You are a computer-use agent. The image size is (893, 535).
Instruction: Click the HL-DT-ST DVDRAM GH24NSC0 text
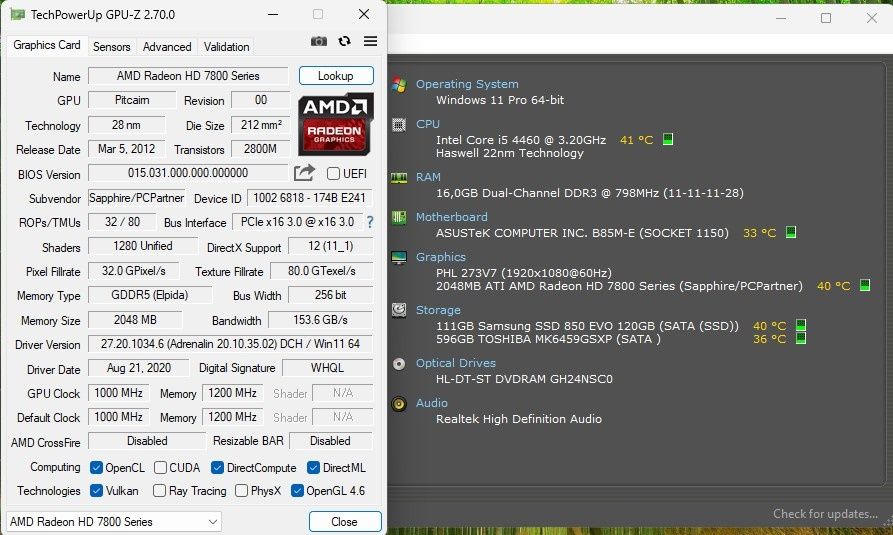(x=524, y=379)
